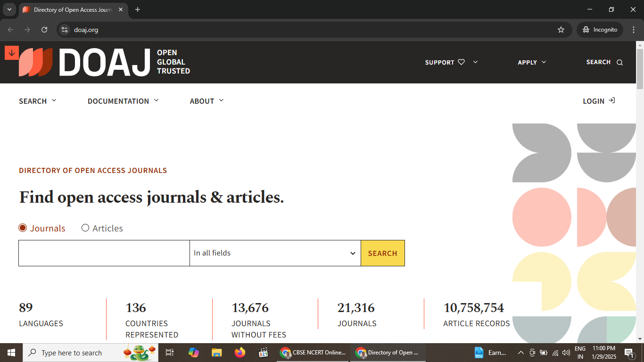Launch Firefox from taskbar

pyautogui.click(x=240, y=353)
